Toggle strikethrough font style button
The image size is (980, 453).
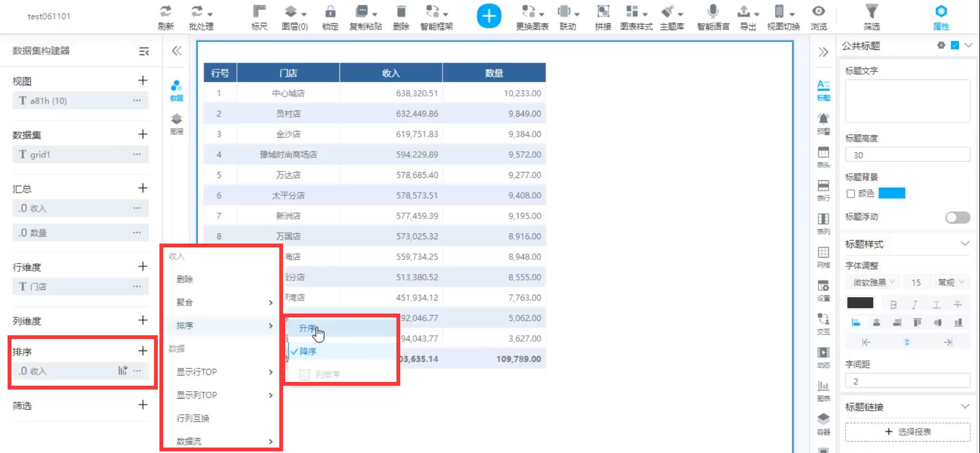coord(958,304)
